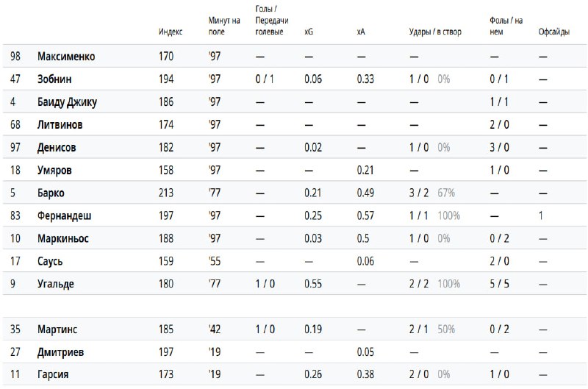The height and width of the screenshot is (389, 588).
Task: Click on Угальде's name
Action: tap(56, 284)
